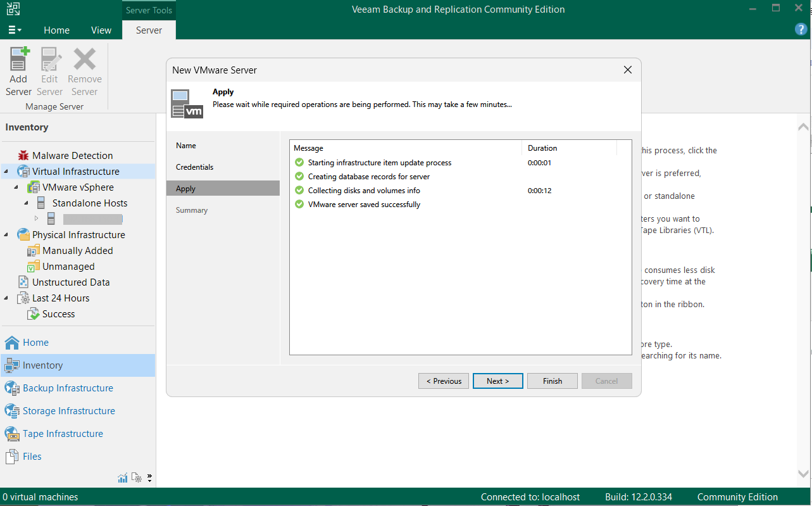Collapse the Virtual Infrastructure tree node
The height and width of the screenshot is (506, 812).
coord(6,171)
